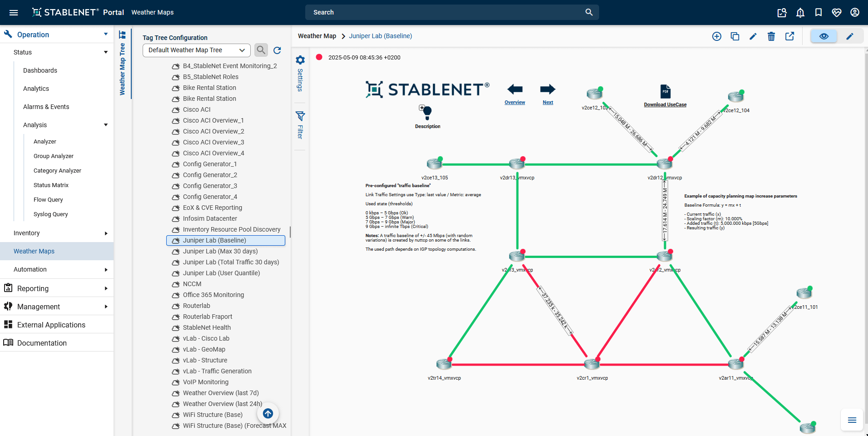Search the tag tree with magnifier button
868x436 pixels.
click(261, 50)
